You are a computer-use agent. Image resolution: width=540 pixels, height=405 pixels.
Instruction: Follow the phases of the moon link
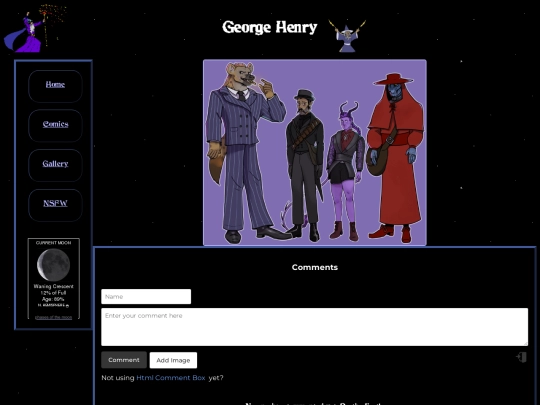pyautogui.click(x=53, y=317)
